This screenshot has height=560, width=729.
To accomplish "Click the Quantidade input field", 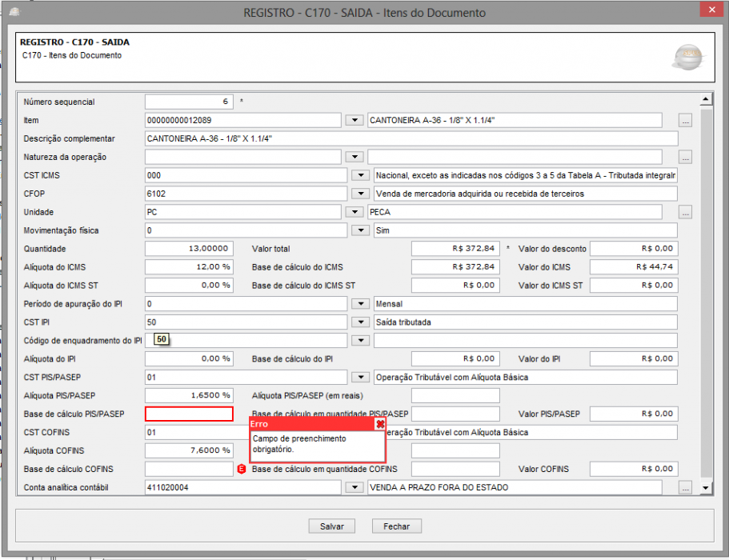I will (x=189, y=249).
